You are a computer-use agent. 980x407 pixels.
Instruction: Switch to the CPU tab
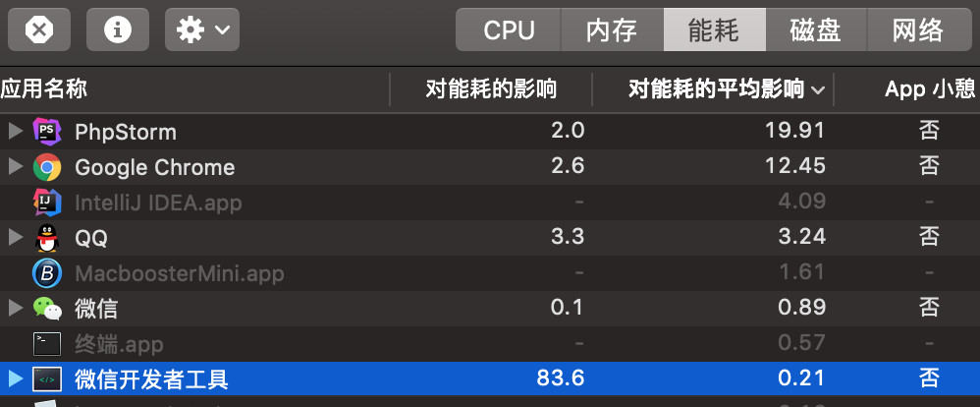(509, 30)
